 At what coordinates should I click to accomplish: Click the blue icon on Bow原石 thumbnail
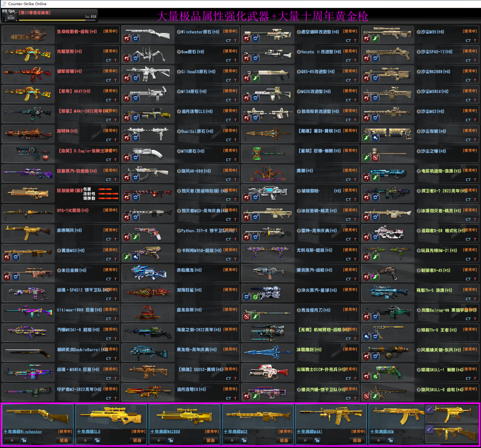click(135, 58)
